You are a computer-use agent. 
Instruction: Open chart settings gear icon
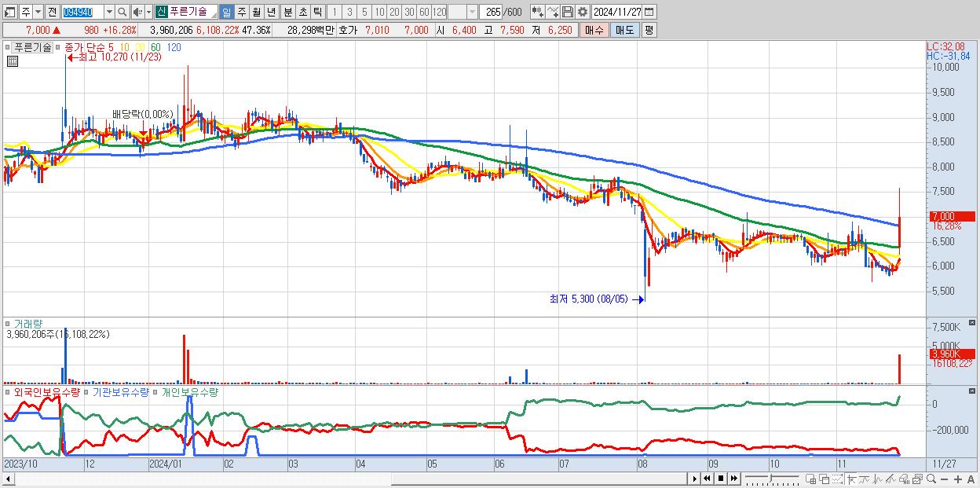coord(583,12)
